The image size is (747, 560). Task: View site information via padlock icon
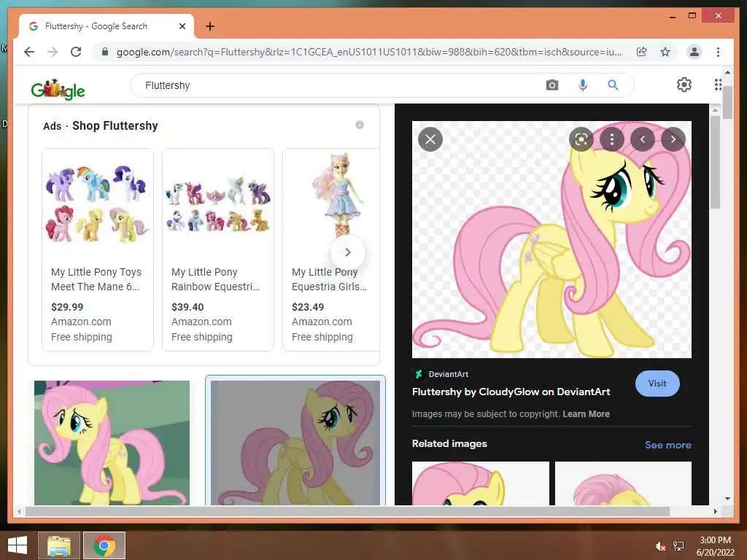(x=105, y=52)
